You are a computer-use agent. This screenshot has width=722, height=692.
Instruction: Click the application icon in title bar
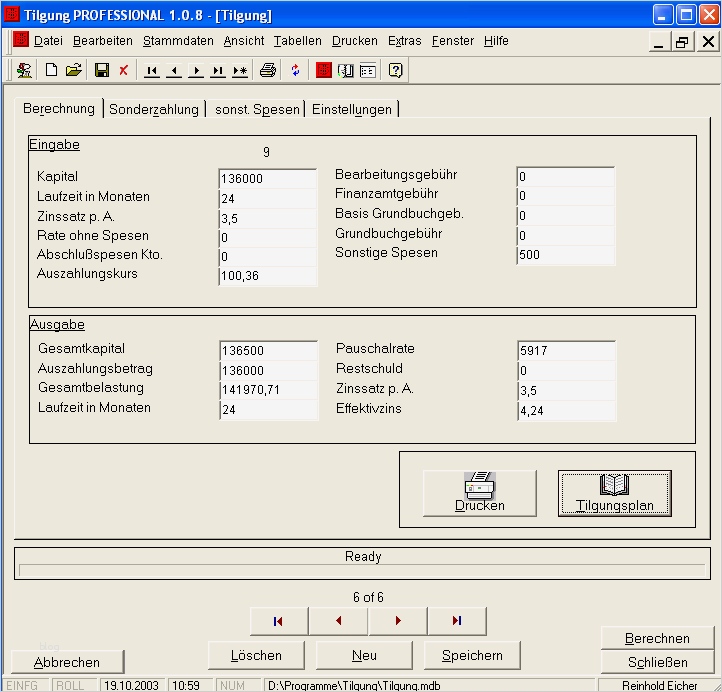[x=12, y=14]
